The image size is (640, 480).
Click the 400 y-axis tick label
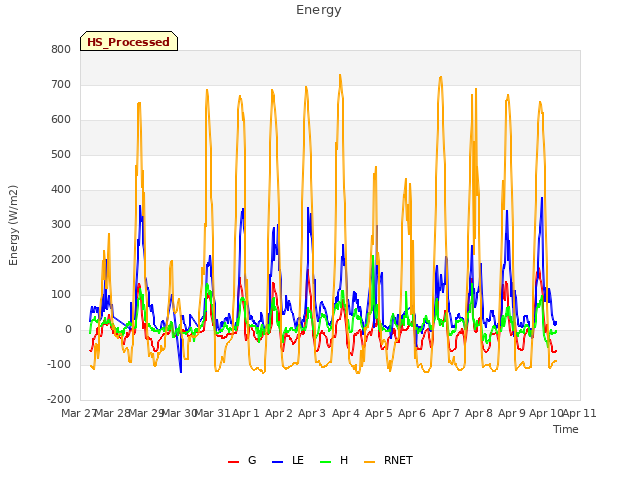61,189
